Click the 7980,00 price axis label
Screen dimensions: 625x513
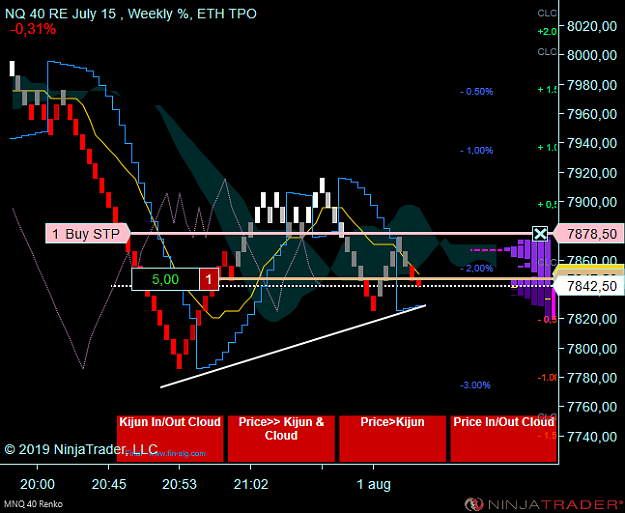[592, 85]
